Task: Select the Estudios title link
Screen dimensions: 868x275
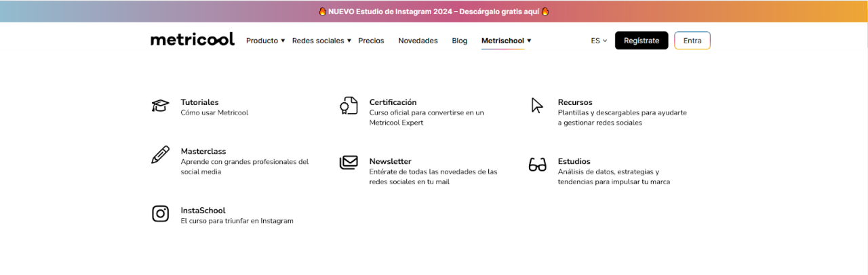Action: (x=574, y=161)
